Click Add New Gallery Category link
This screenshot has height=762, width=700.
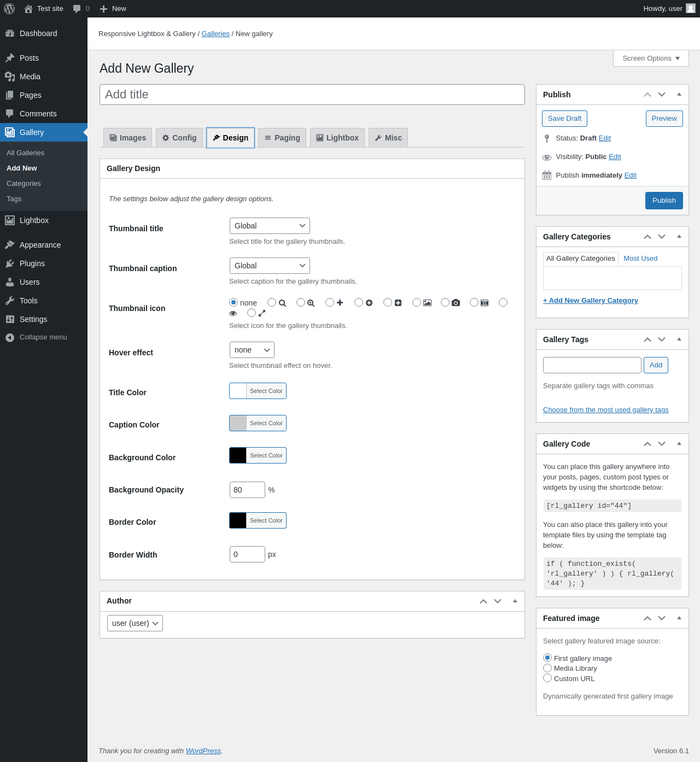click(x=590, y=301)
